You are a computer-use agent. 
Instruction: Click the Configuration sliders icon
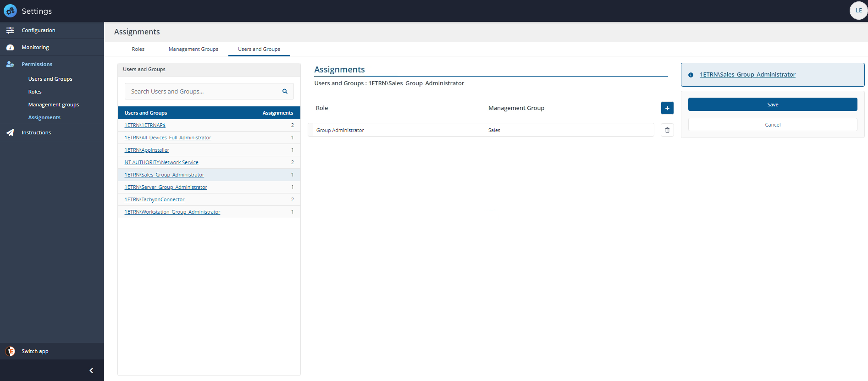pos(10,30)
